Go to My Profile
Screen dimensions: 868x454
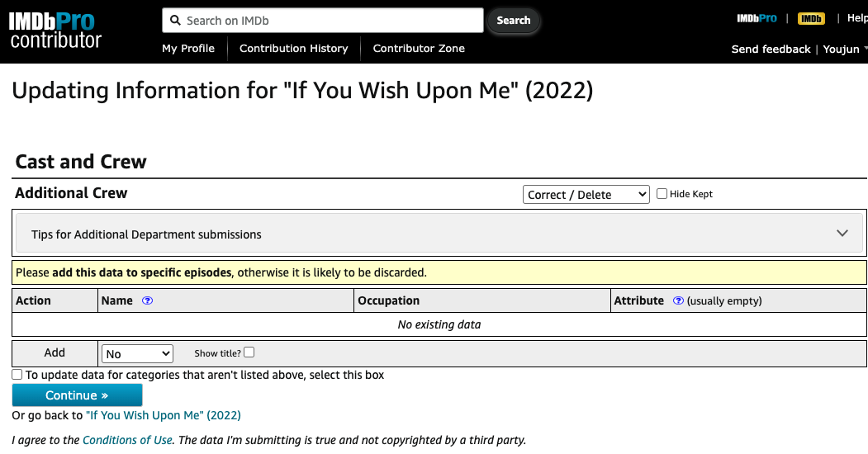(x=188, y=49)
